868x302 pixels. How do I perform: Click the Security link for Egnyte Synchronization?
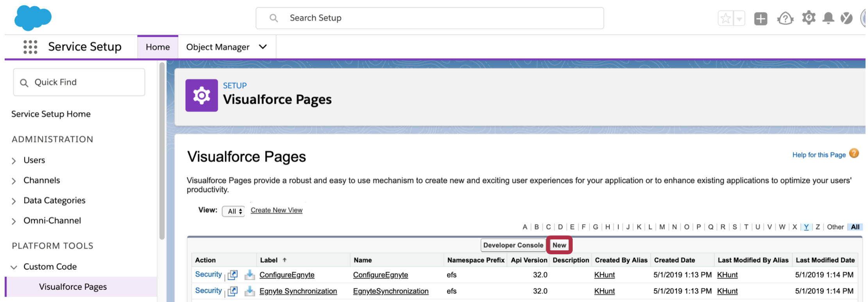tap(208, 291)
